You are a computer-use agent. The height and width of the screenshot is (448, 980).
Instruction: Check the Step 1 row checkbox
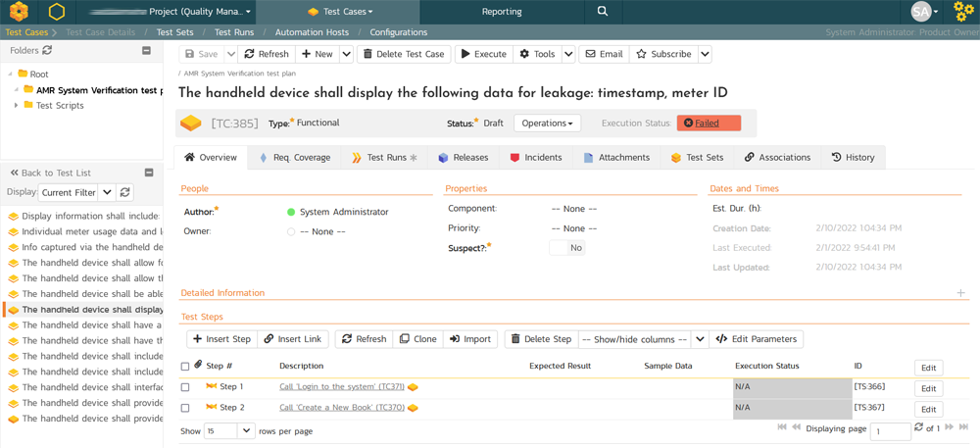(185, 387)
